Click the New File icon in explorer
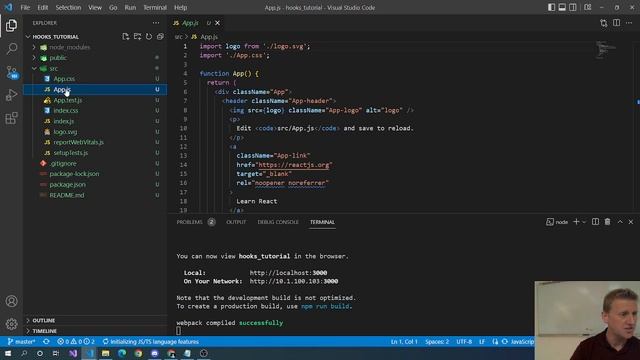The height and width of the screenshot is (360, 640). [126, 37]
